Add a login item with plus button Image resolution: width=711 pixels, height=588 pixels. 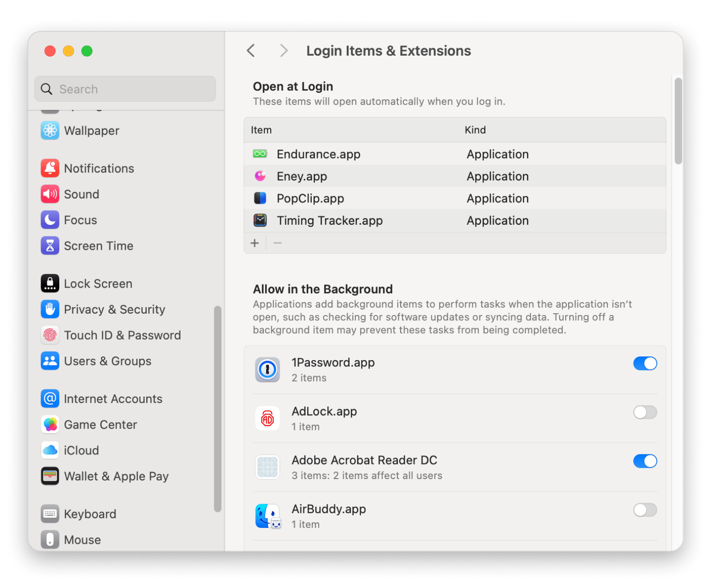click(x=255, y=243)
